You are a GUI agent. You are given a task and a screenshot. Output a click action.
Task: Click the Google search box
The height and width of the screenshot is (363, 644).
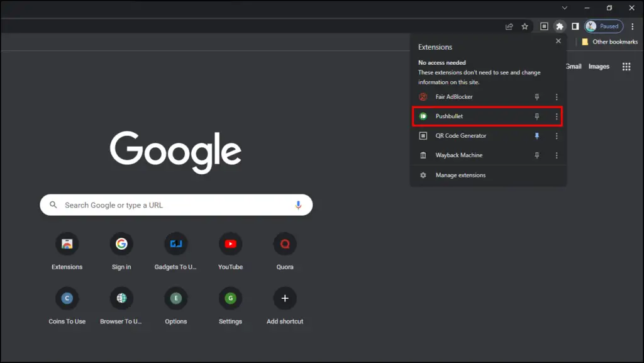point(176,205)
